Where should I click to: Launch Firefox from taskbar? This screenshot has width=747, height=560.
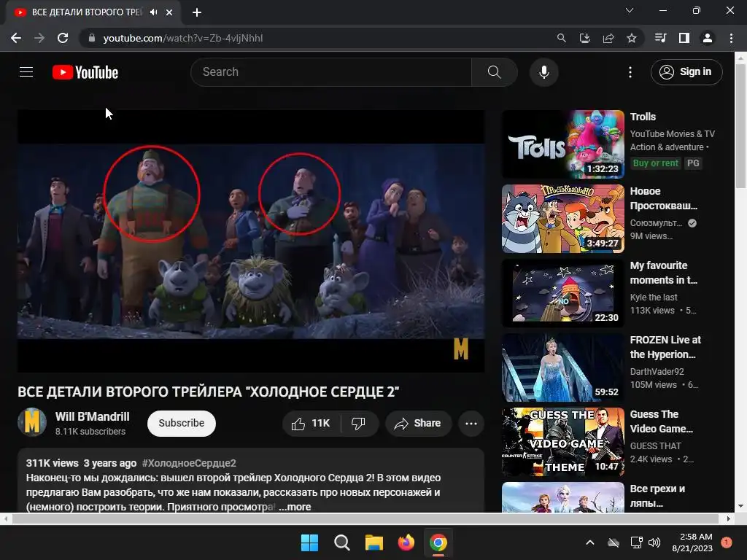[406, 542]
